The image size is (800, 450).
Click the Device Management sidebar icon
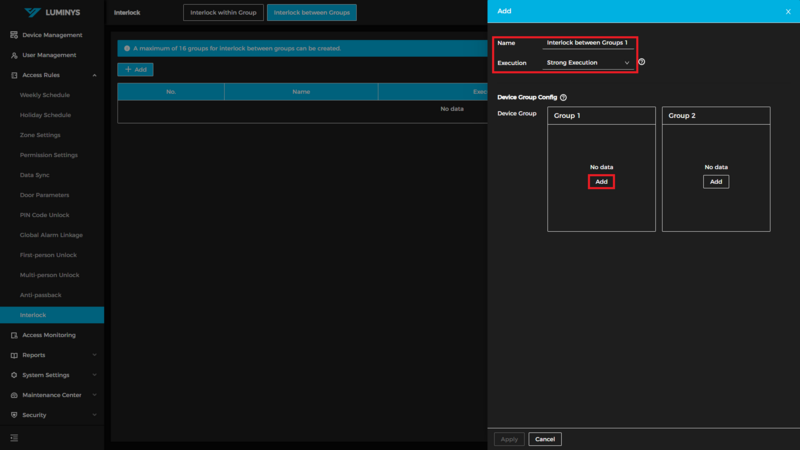click(14, 35)
